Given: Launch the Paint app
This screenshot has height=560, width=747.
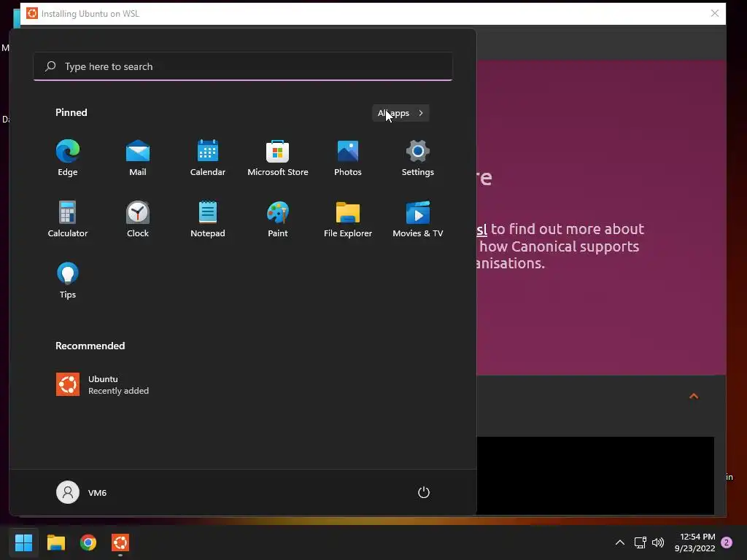Looking at the screenshot, I should coord(278,219).
